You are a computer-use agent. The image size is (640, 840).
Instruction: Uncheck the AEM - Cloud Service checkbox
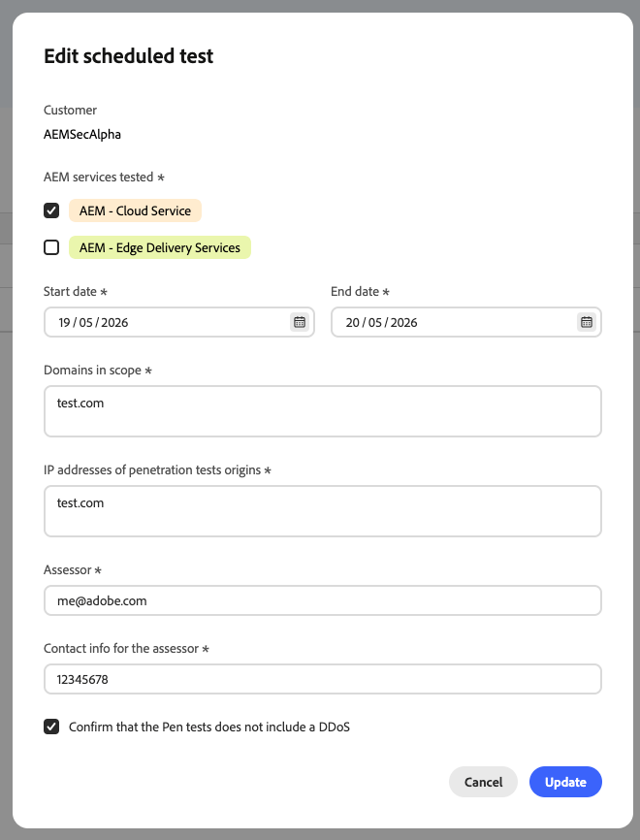(x=51, y=210)
